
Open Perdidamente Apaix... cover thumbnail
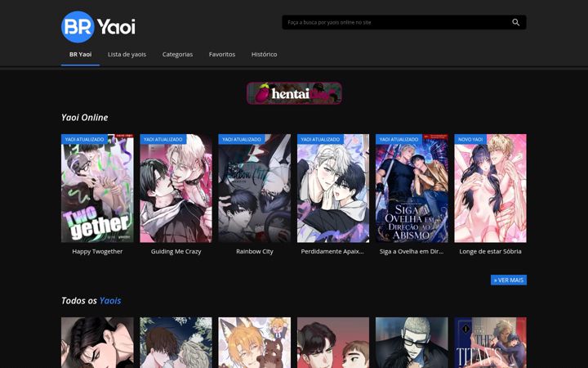tap(333, 188)
